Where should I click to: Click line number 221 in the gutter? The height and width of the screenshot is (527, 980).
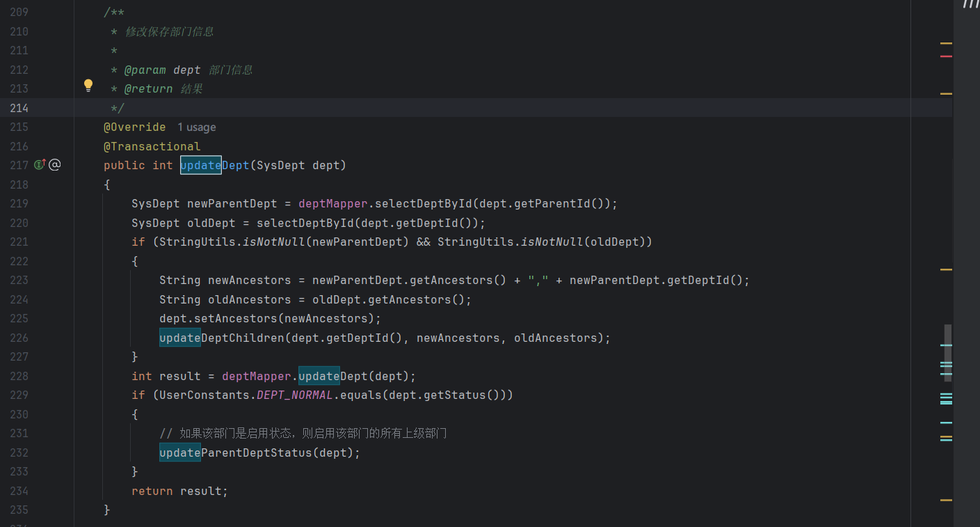click(19, 242)
